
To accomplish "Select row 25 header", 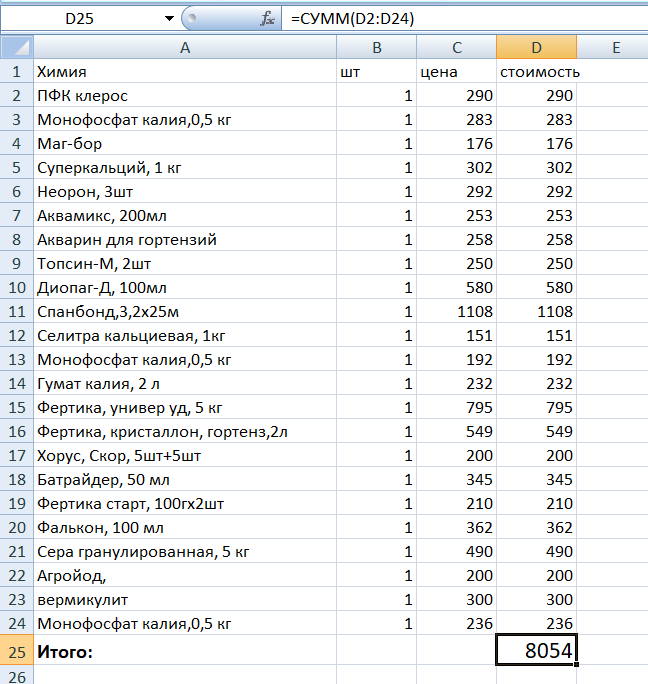I will coord(17,650).
